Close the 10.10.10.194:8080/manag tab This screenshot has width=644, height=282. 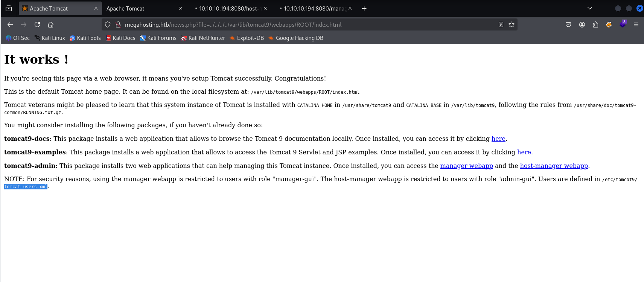coord(350,8)
